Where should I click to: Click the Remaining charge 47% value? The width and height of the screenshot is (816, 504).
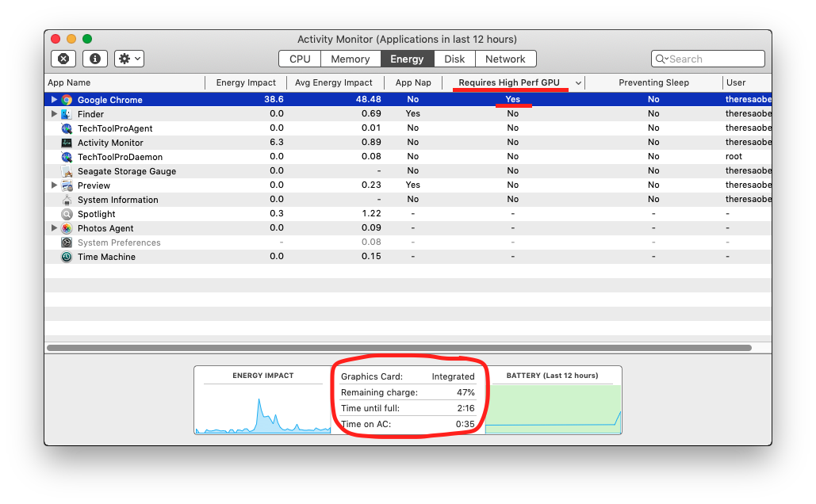click(465, 393)
